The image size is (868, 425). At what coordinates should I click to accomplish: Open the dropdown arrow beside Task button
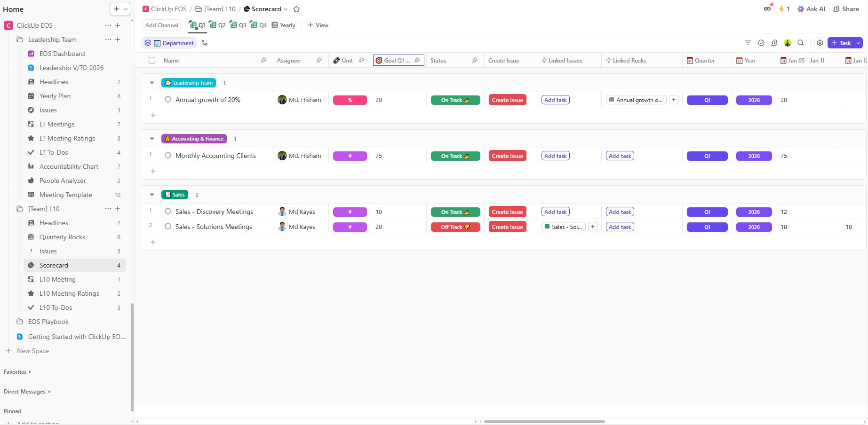(858, 43)
